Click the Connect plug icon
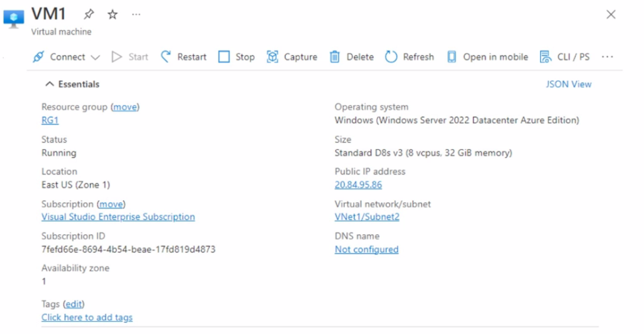This screenshot has width=644, height=334. 39,57
